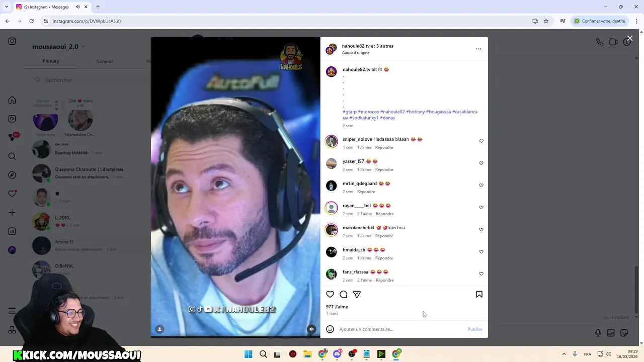The width and height of the screenshot is (644, 362).
Task: Like the post with the heart icon
Action: click(x=330, y=294)
